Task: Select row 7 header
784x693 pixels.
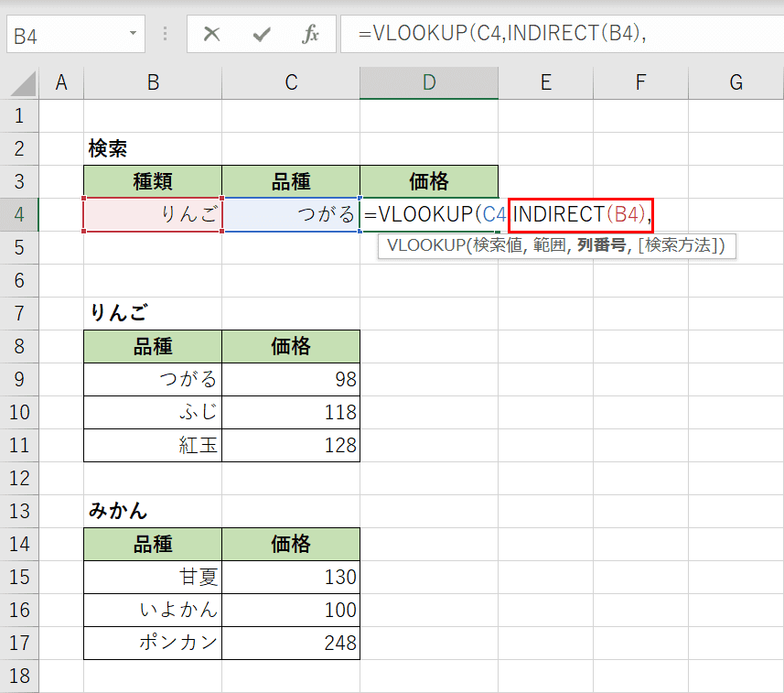Action: tap(19, 313)
